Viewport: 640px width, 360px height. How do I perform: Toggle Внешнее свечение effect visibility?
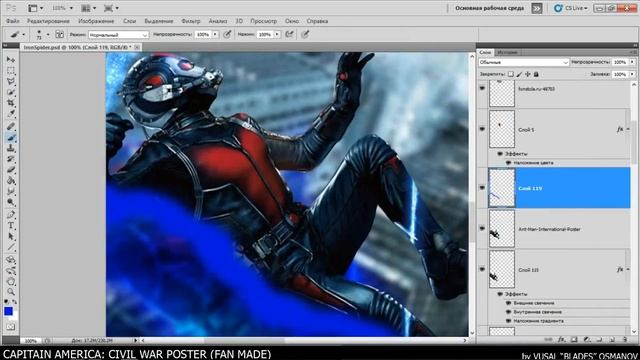click(509, 303)
